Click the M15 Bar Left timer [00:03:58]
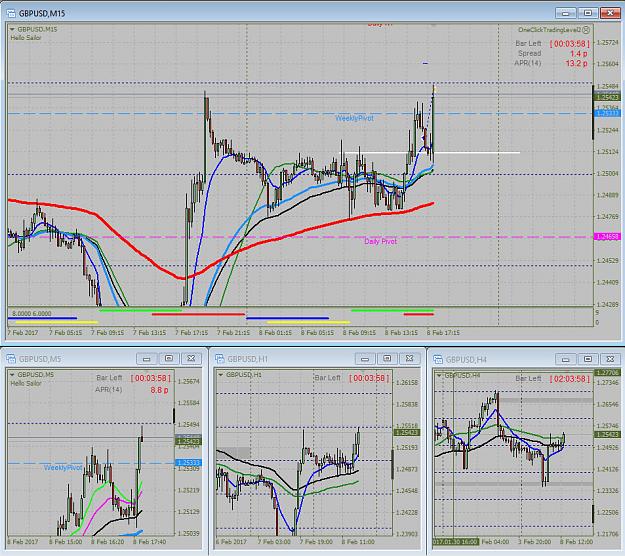625x556 pixels. click(569, 43)
